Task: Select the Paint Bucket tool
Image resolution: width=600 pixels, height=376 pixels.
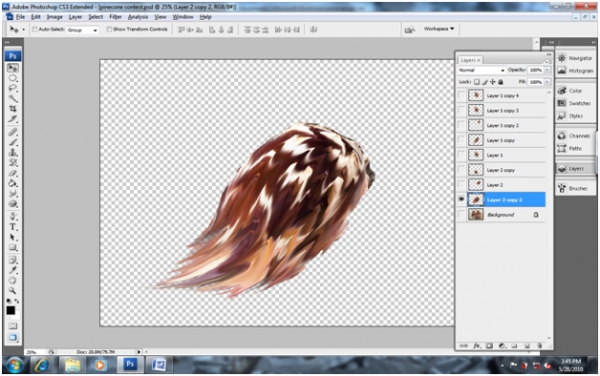Action: pyautogui.click(x=13, y=184)
